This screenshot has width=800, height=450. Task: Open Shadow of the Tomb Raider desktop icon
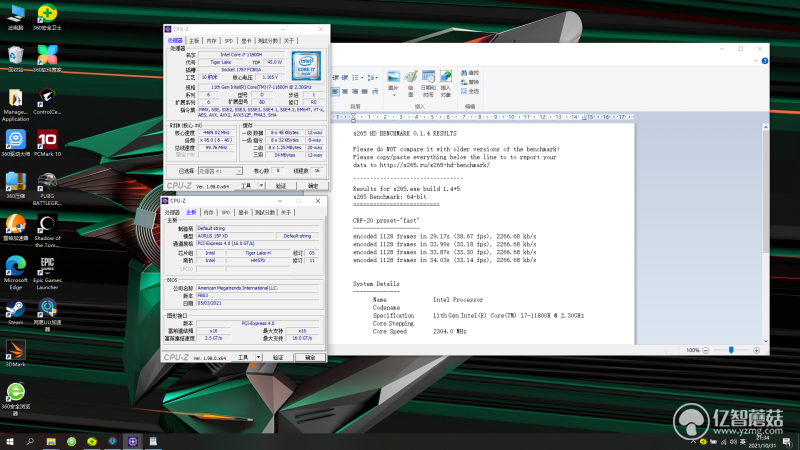(x=47, y=231)
